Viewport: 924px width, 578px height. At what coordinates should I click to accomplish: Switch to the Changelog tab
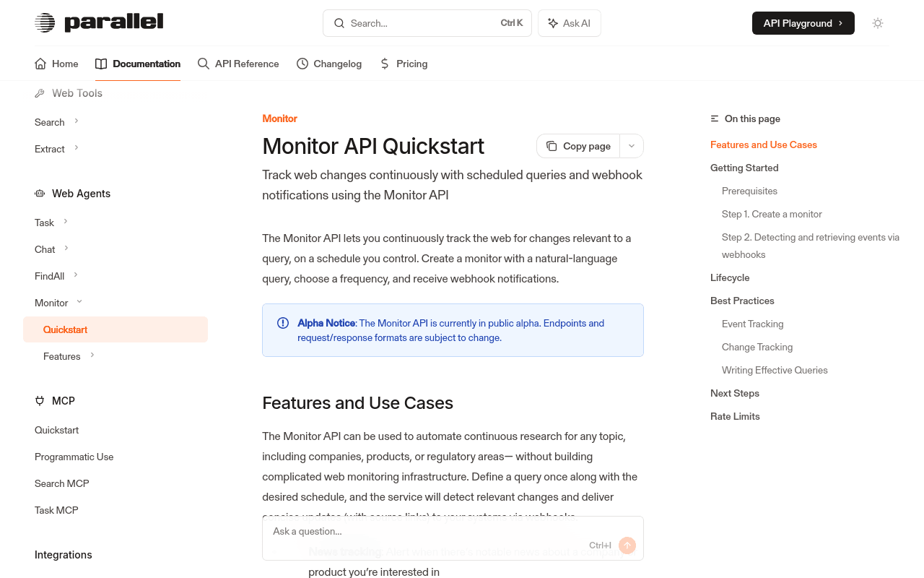pyautogui.click(x=329, y=64)
